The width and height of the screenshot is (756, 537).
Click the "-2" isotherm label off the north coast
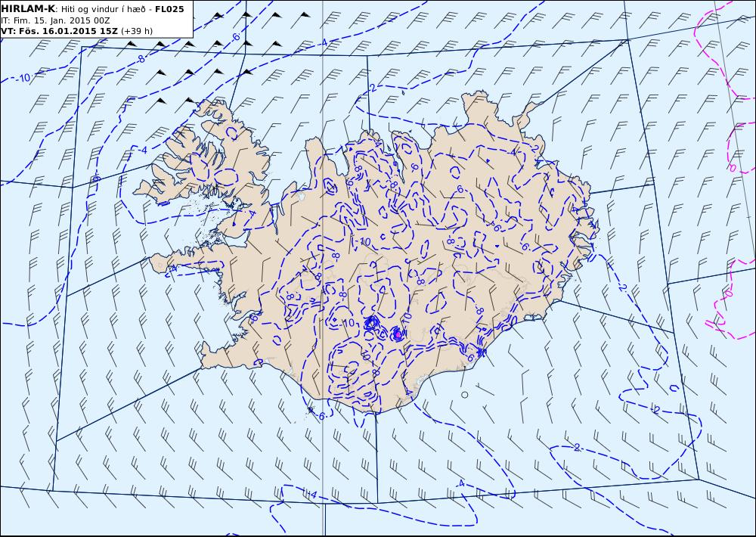pyautogui.click(x=371, y=88)
